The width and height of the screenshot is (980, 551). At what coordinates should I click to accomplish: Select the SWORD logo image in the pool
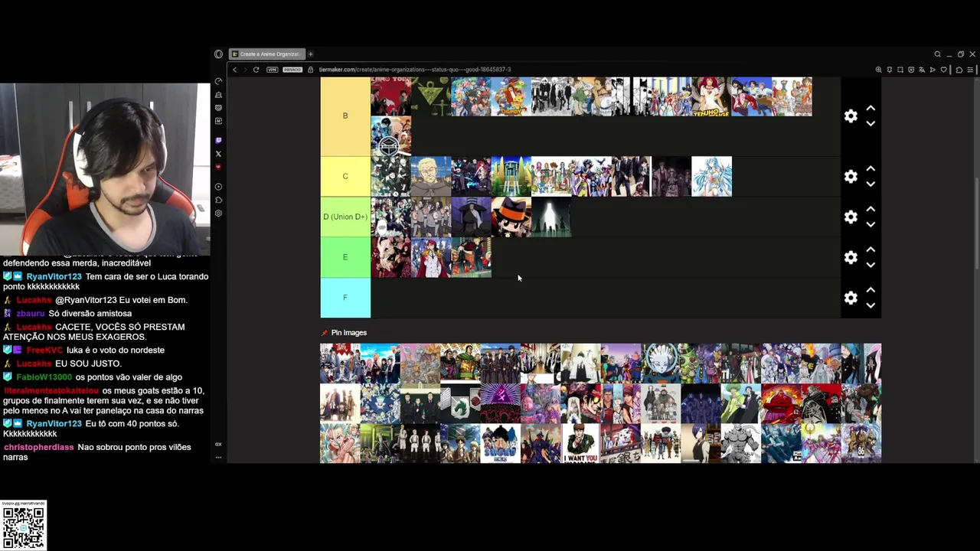coord(501,444)
